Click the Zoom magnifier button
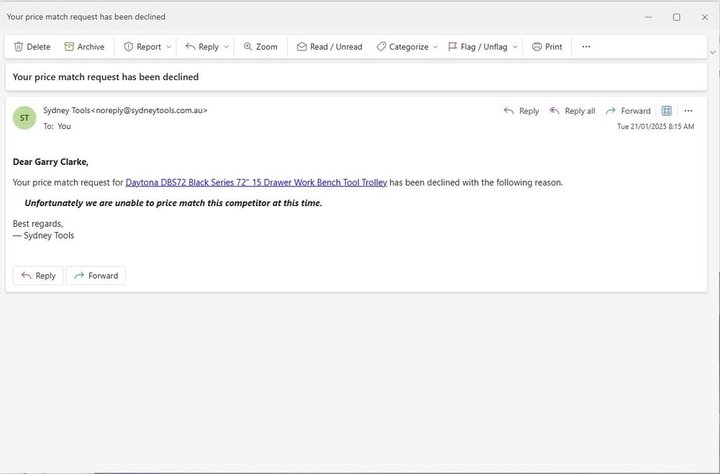 pyautogui.click(x=260, y=47)
